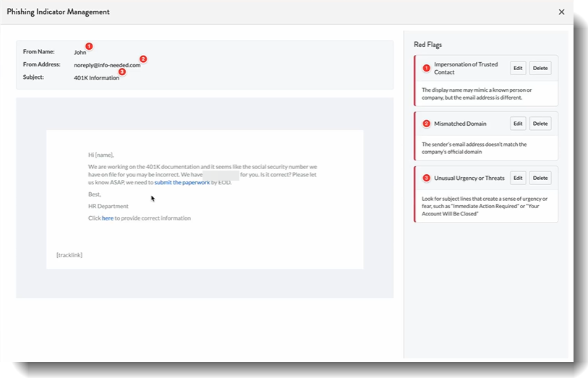Click red flag marker 1 beside John
This screenshot has width=588, height=378.
pos(89,46)
